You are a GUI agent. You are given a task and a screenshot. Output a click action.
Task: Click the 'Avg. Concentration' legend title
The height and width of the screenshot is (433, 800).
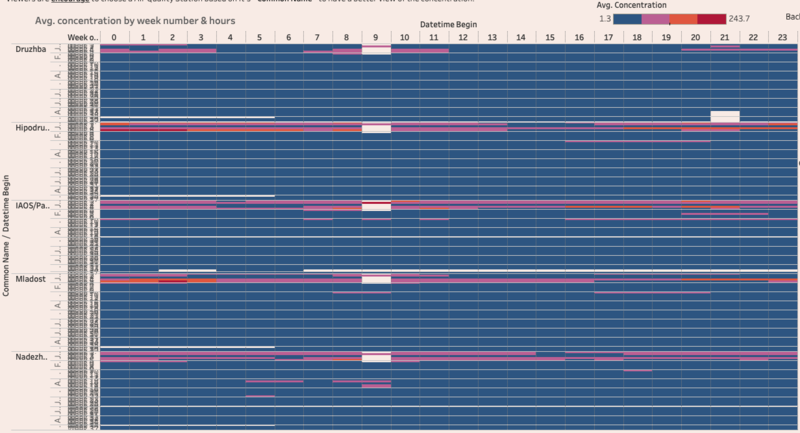pos(632,5)
